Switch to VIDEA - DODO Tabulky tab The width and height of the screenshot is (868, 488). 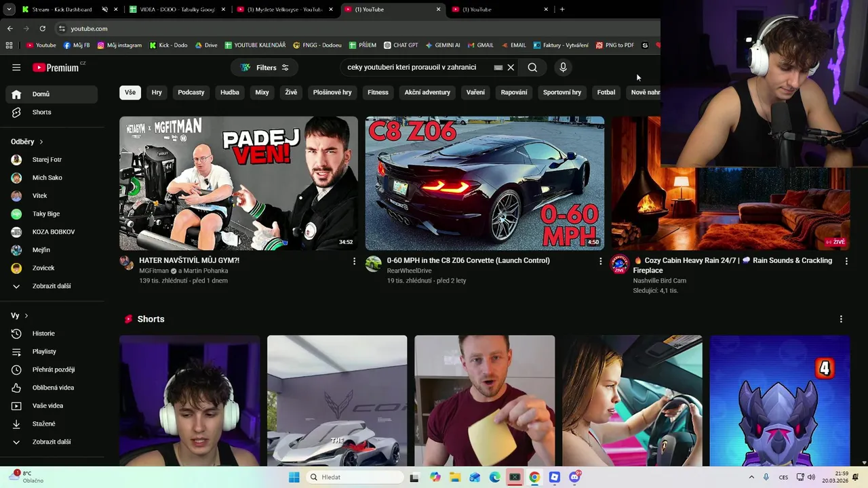click(178, 9)
